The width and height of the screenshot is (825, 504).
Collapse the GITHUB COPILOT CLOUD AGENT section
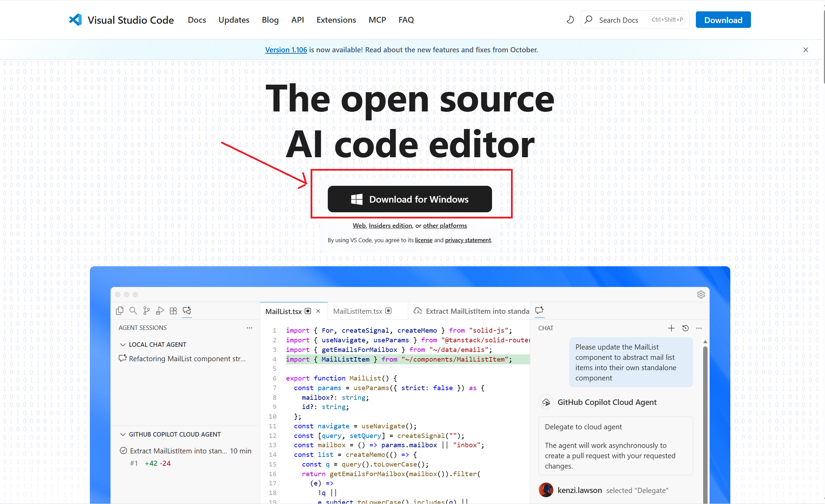(x=123, y=434)
